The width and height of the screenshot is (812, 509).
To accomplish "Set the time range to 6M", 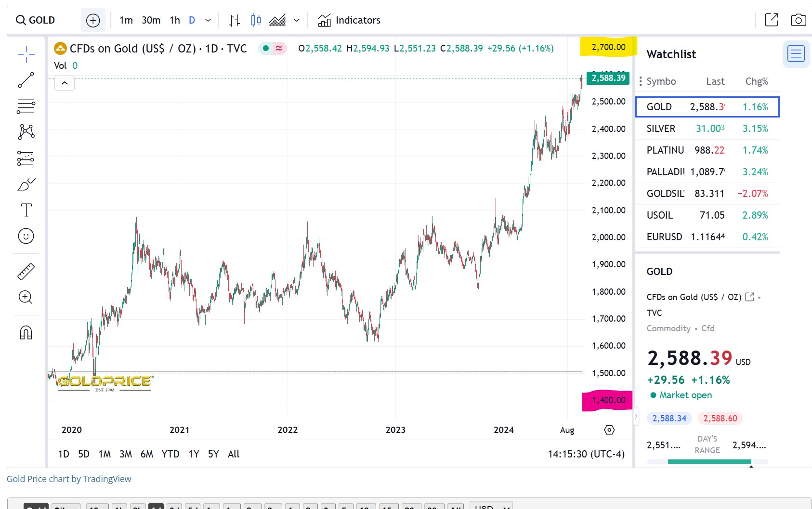I will coord(147,454).
